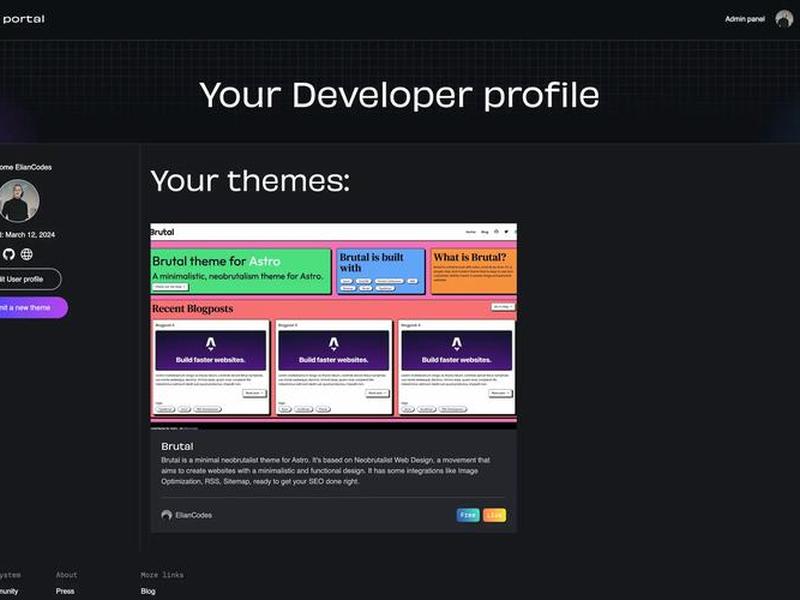Open the GitHub profile icon in sidebar
800x600 pixels.
(8, 254)
